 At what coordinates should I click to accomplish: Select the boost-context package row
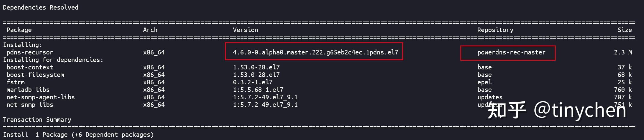30,67
